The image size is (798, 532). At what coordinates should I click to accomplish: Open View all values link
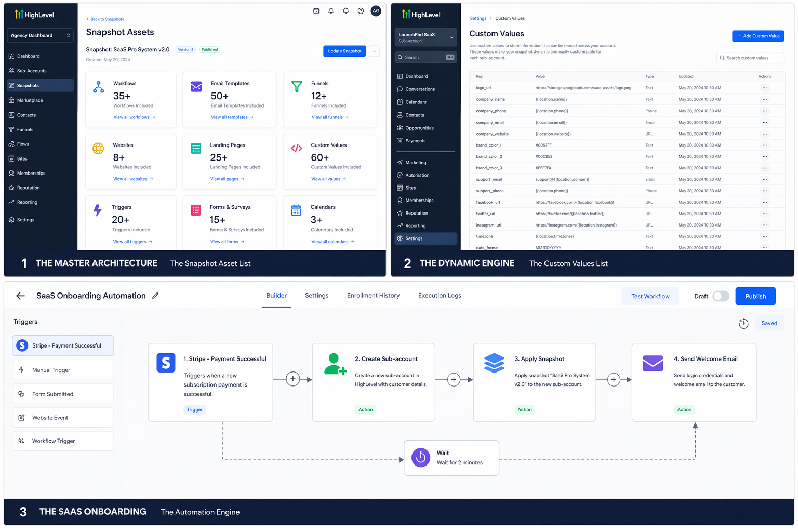point(329,179)
